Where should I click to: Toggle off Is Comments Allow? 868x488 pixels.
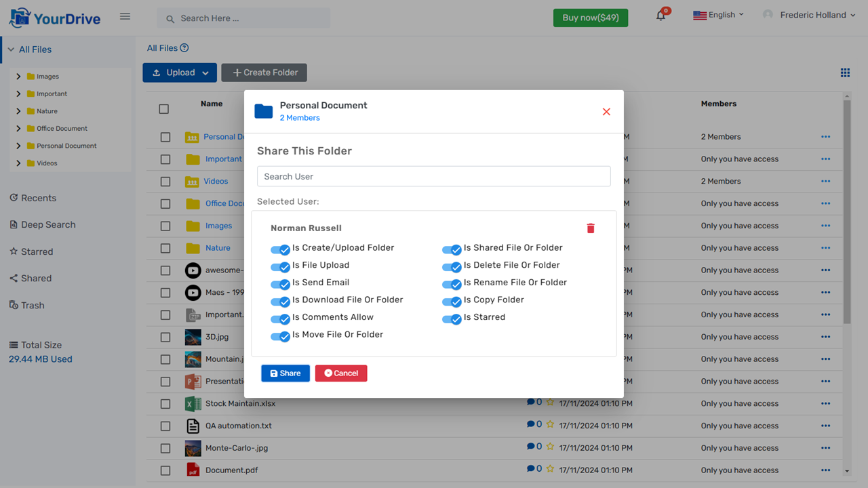tap(280, 319)
